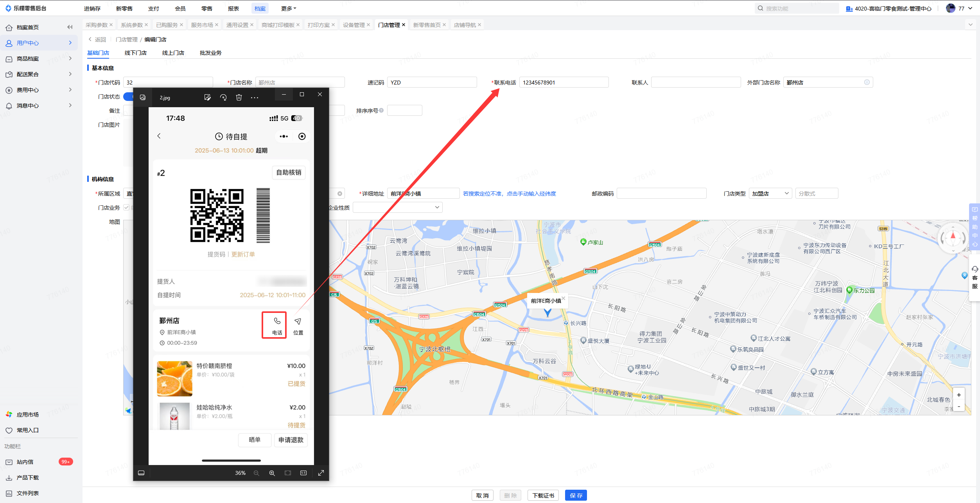The width and height of the screenshot is (980, 503).
Task: Open the Photos viewer more options menu
Action: coord(255,97)
